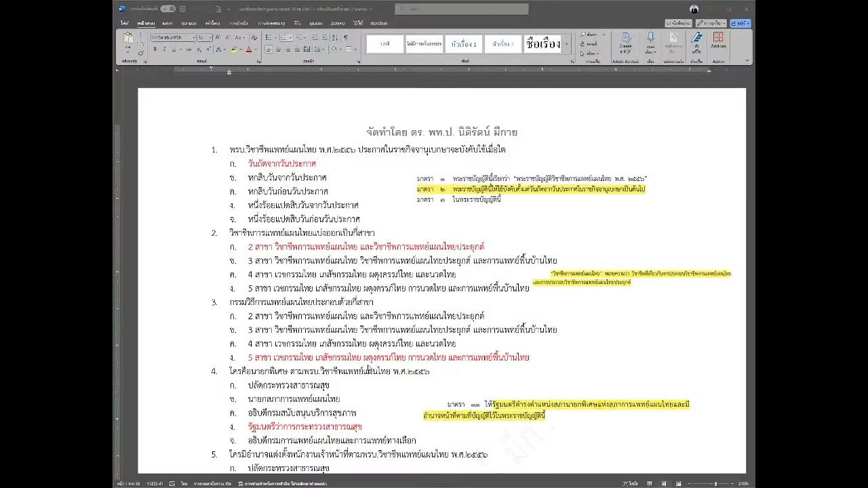Image resolution: width=868 pixels, height=488 pixels.
Task: Open the Change Case Aa dropdown
Action: point(240,37)
